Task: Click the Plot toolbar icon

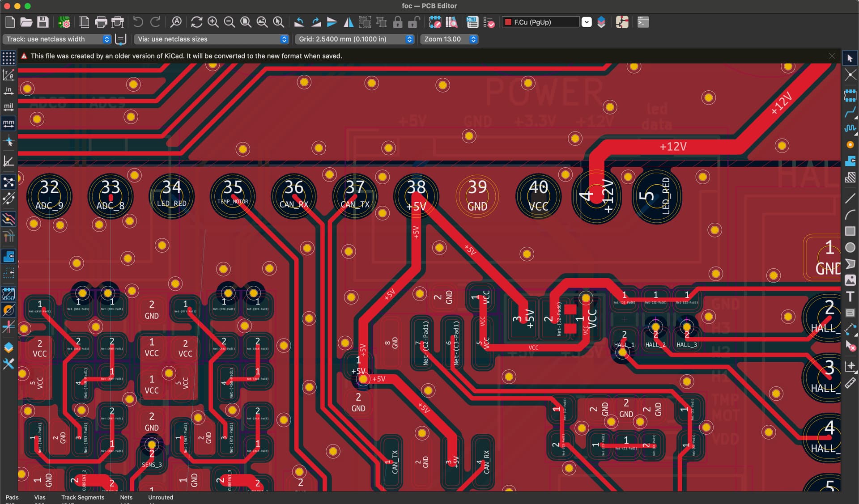Action: [118, 22]
